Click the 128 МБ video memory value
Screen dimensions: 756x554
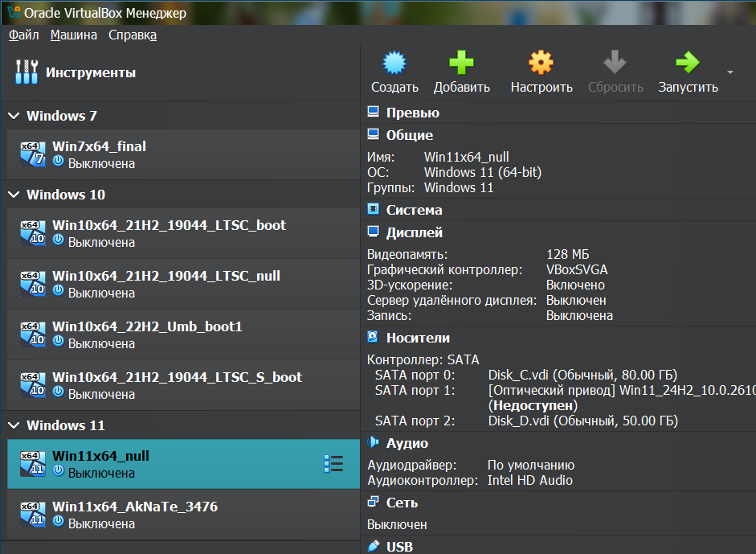[x=567, y=254]
